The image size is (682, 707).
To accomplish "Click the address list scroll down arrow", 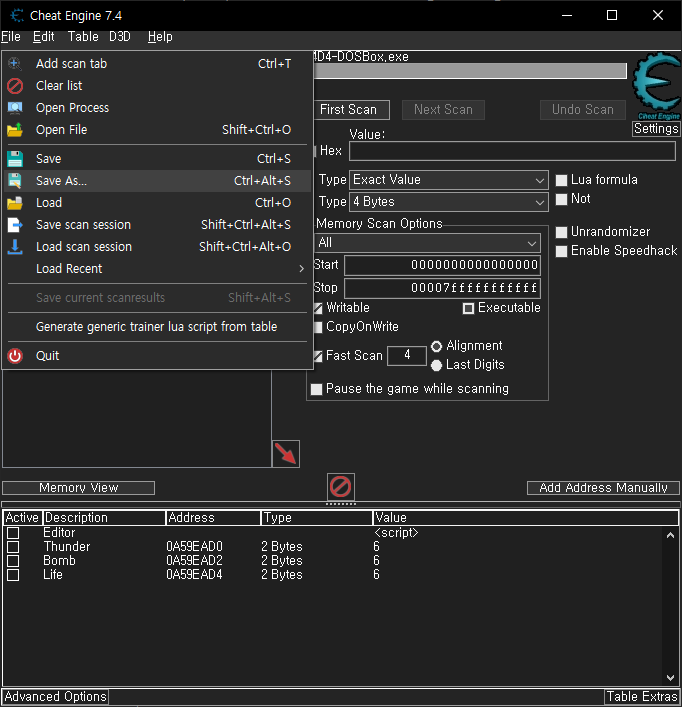I will click(670, 678).
